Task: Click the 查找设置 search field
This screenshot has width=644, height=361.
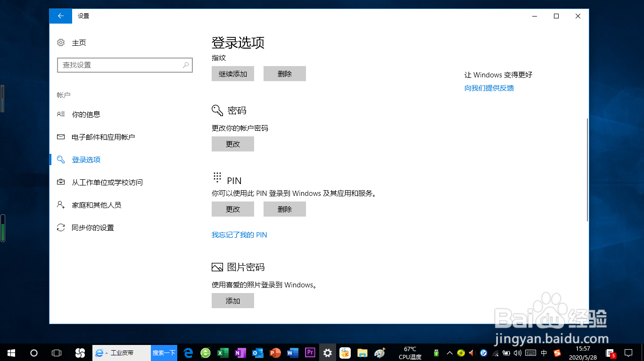Action: pos(125,65)
